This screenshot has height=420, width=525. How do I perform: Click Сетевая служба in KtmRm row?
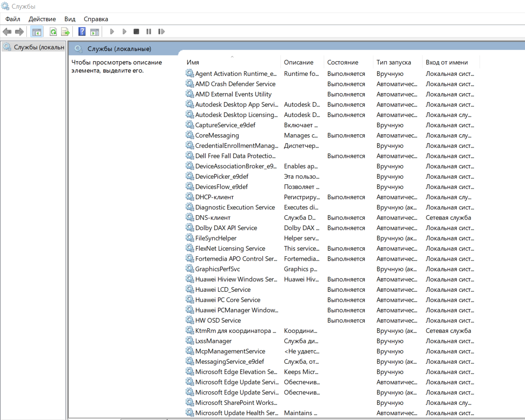[448, 331]
